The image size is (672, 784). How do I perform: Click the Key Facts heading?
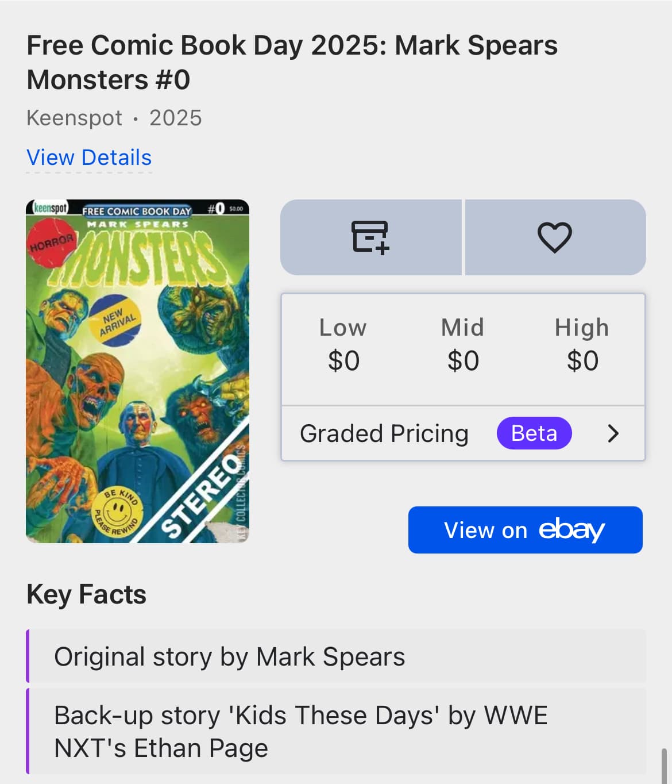(x=86, y=594)
